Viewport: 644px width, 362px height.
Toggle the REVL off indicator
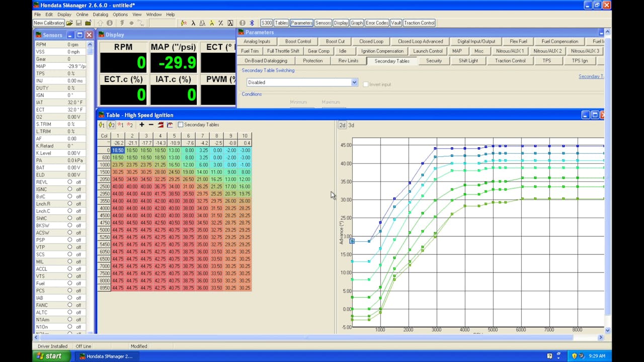(x=70, y=182)
